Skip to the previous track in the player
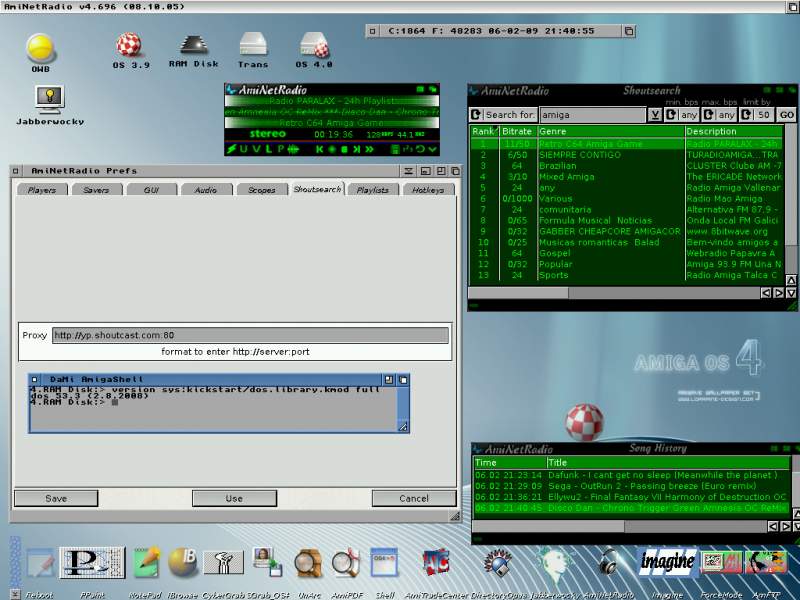800x600 pixels. tap(319, 149)
